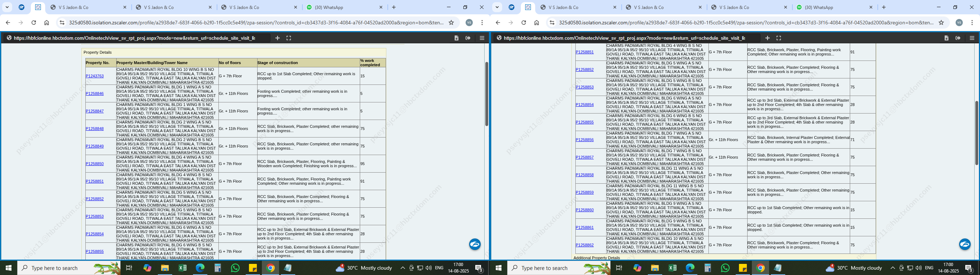980x275 pixels.
Task: Click exit session icon in right isolation bar
Action: coord(958,38)
